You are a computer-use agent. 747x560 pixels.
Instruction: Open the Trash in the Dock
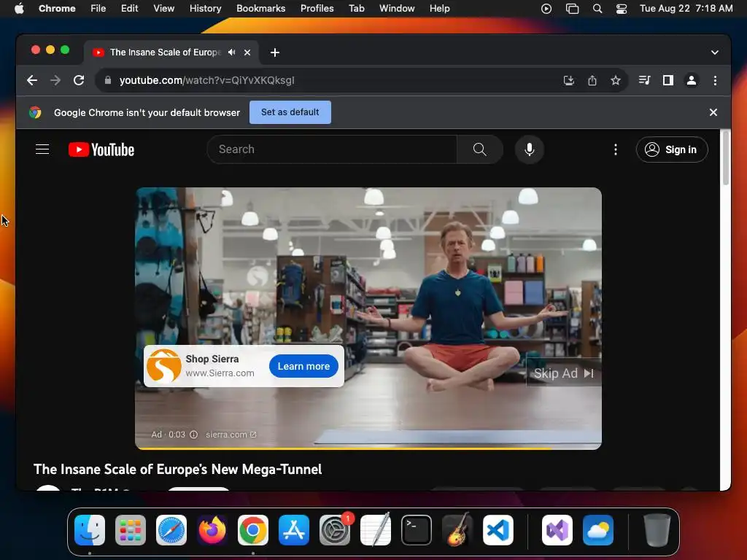pos(657,530)
